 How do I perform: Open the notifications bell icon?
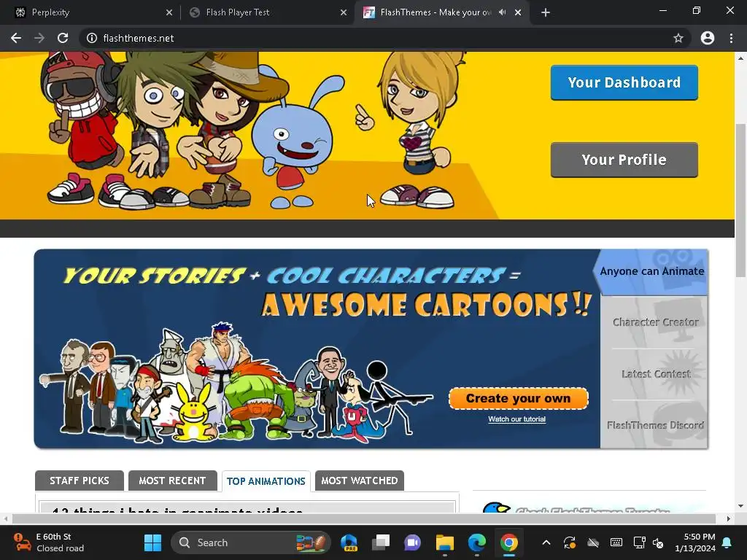(x=727, y=542)
